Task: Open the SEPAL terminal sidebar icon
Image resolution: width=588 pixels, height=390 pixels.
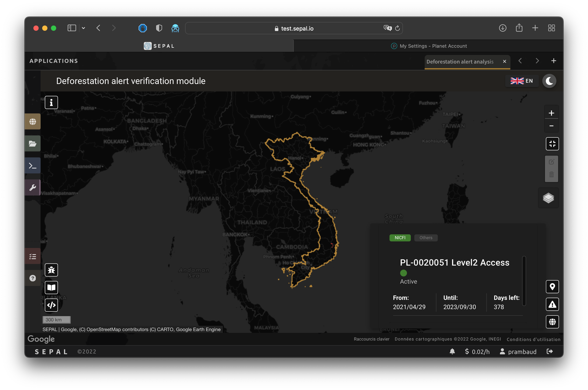Action: [x=33, y=166]
